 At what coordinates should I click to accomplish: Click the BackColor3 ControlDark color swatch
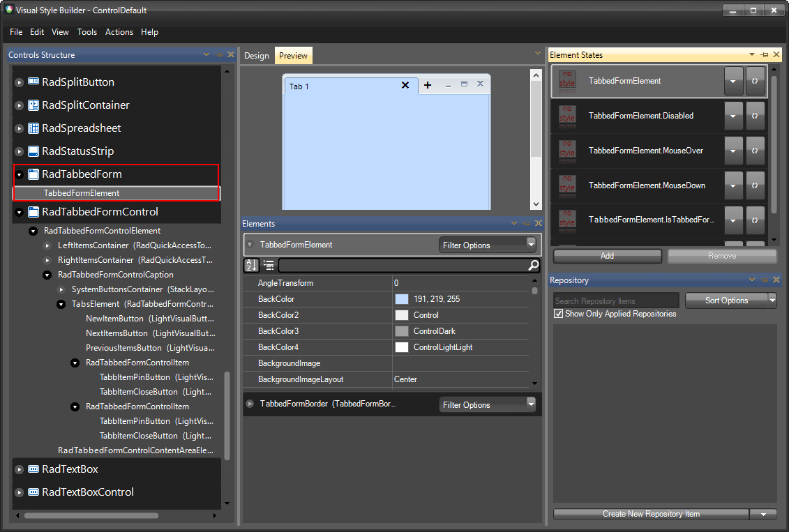(x=402, y=331)
